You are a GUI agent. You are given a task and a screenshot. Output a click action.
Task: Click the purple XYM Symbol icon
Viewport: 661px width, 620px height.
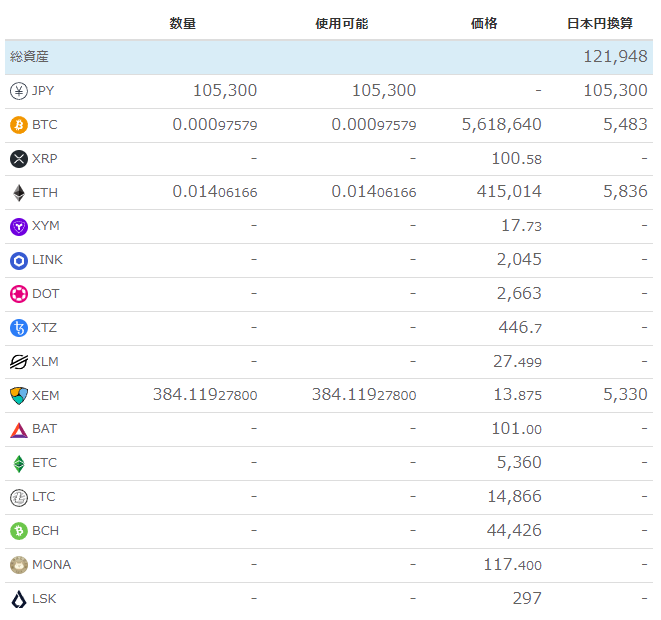click(19, 227)
